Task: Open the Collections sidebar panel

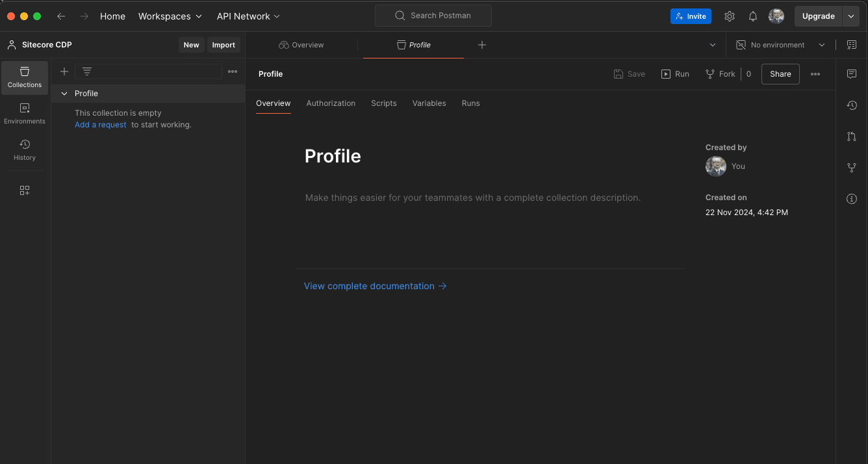Action: click(x=25, y=77)
